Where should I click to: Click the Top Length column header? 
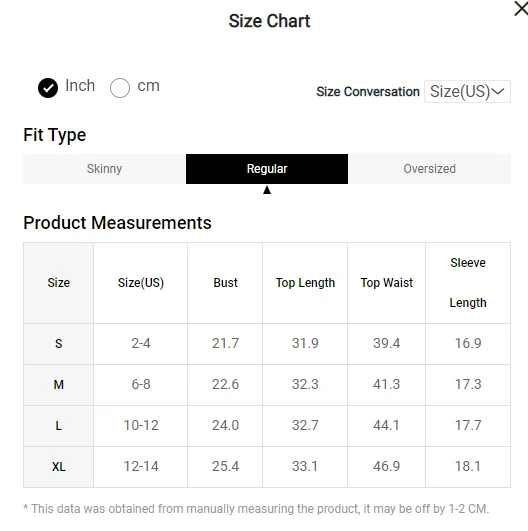click(x=305, y=283)
